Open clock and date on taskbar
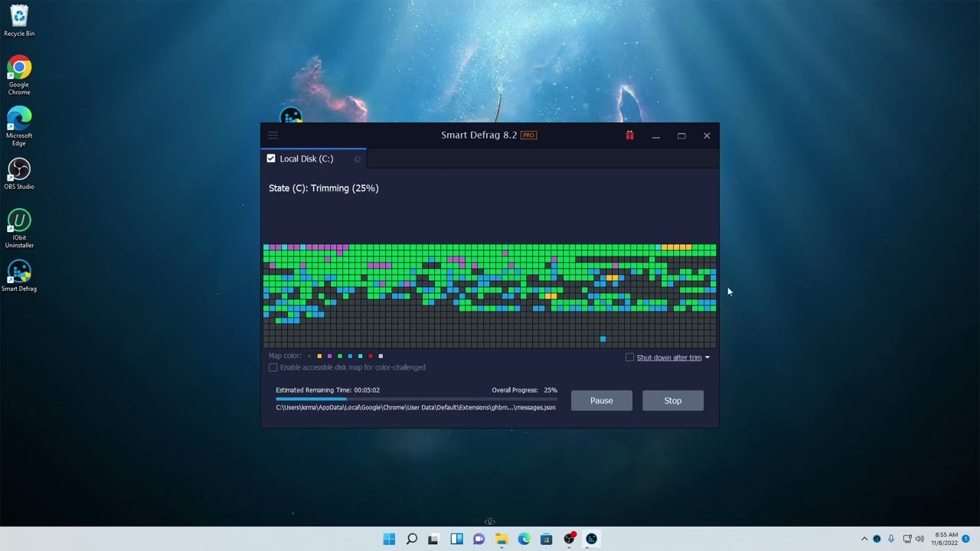 (x=946, y=539)
